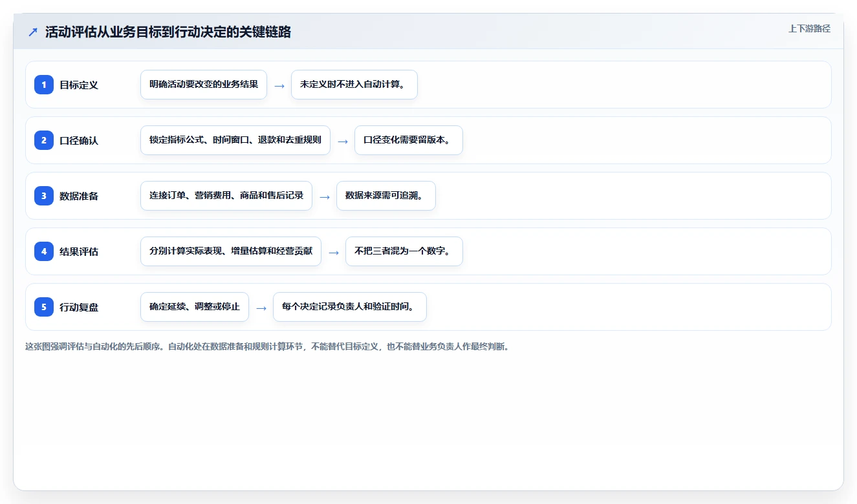Select the card 每个决定记录负责人和验证时间。

tap(350, 307)
